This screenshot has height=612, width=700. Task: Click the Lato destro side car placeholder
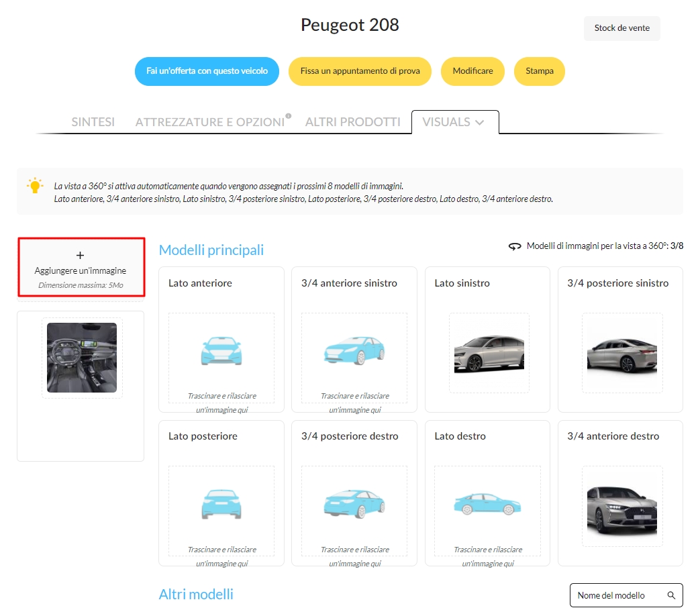point(487,504)
